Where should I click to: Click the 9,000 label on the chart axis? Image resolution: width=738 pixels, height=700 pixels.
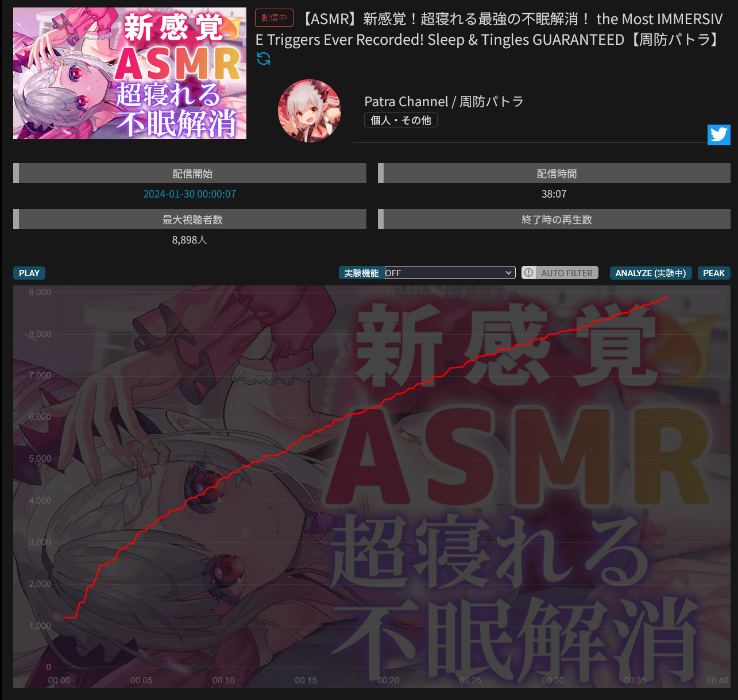coord(40,292)
